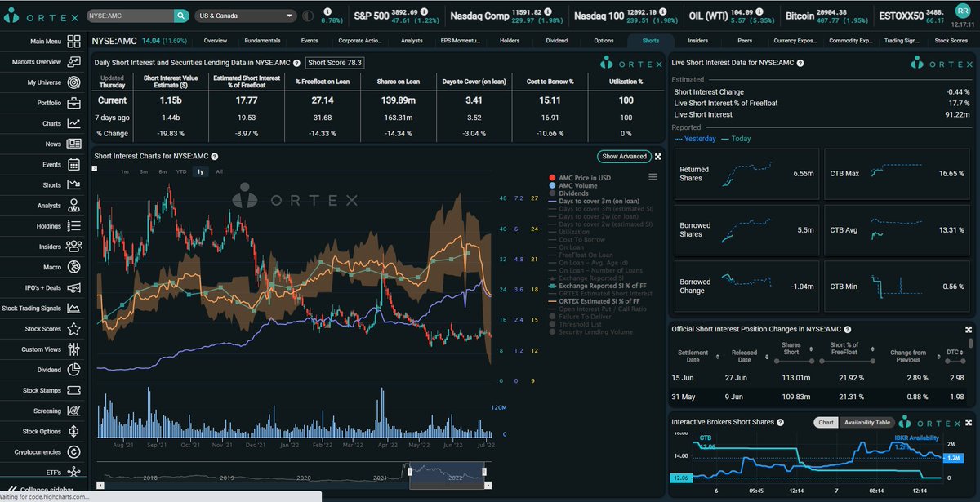Open the Stock Stamps icon

click(x=74, y=391)
